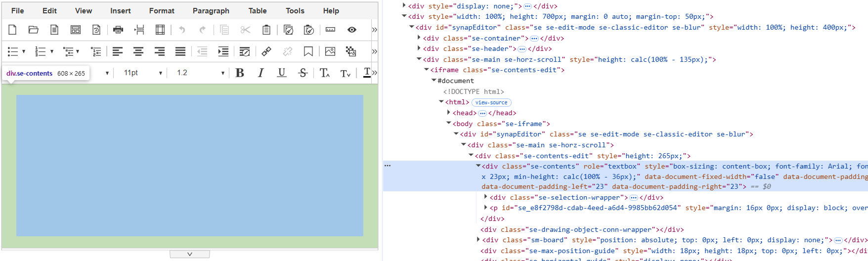Expand the first toolbar row overflow
Screen dimensions: 868x261
(x=374, y=30)
